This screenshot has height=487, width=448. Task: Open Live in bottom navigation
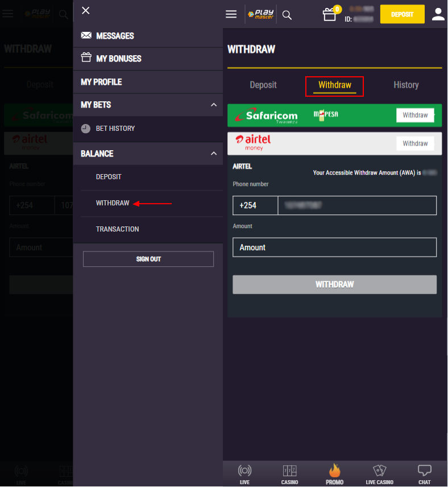click(x=244, y=474)
